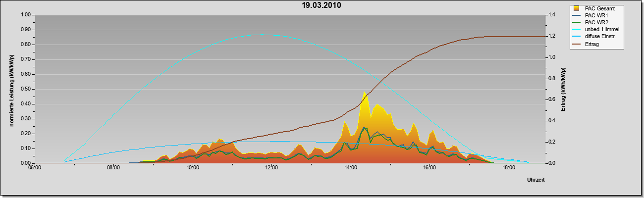Viewport: 644px width, 198px height.
Task: Click the yellow PAC Gesamt peak
Action: point(364,93)
